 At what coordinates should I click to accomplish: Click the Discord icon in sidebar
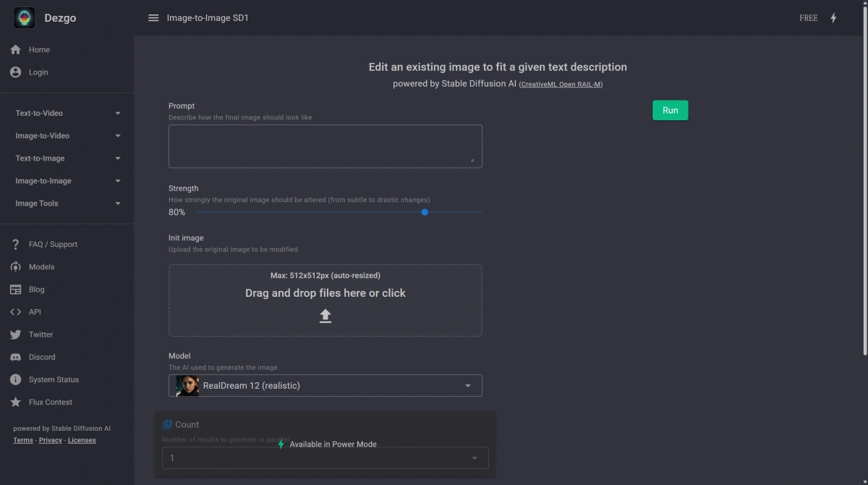(x=15, y=357)
